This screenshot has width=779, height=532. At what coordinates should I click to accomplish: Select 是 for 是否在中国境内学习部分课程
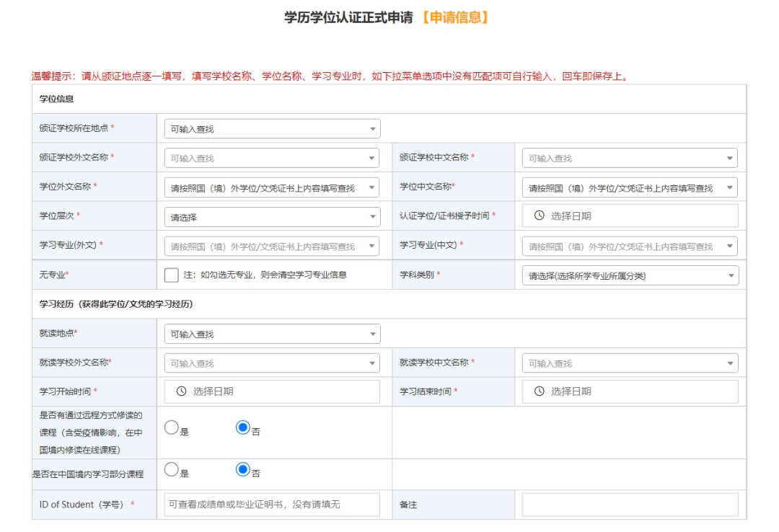coord(172,469)
